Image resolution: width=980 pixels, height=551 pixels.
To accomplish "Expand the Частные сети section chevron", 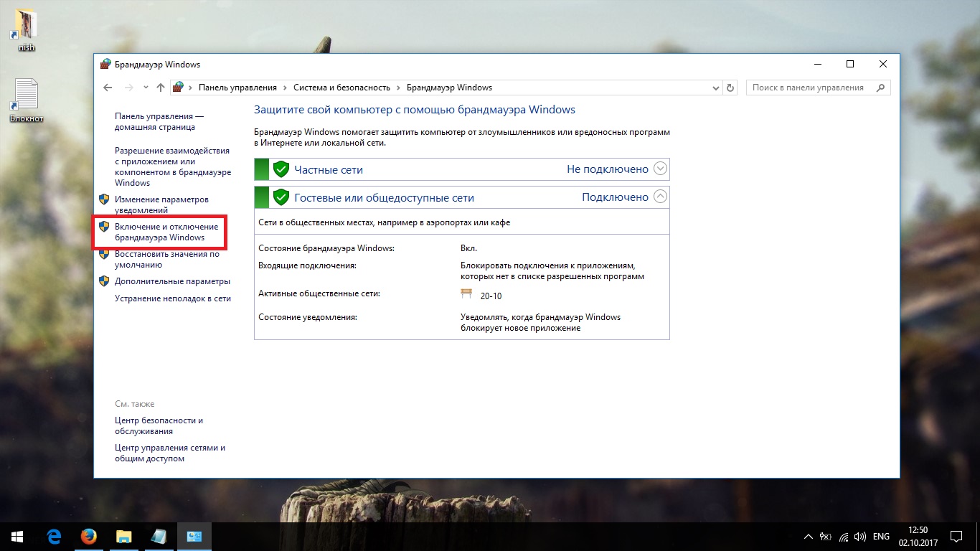I will 661,169.
